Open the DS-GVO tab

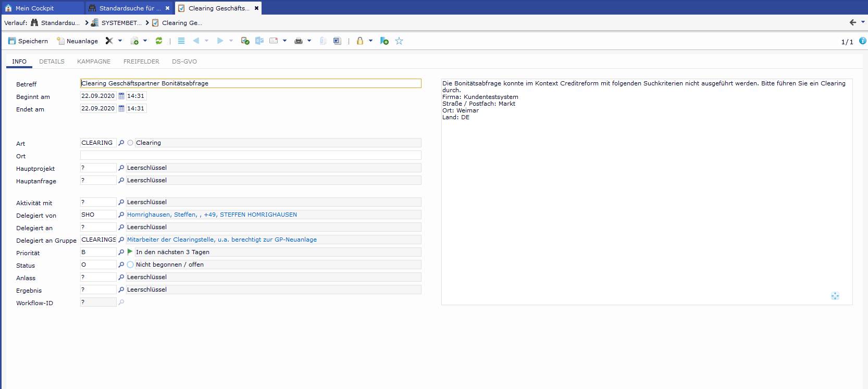tap(184, 61)
